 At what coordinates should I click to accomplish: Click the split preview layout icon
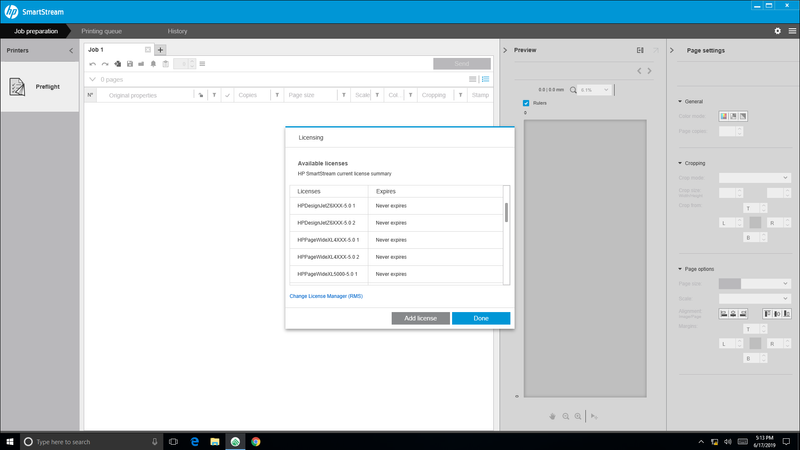click(x=640, y=50)
